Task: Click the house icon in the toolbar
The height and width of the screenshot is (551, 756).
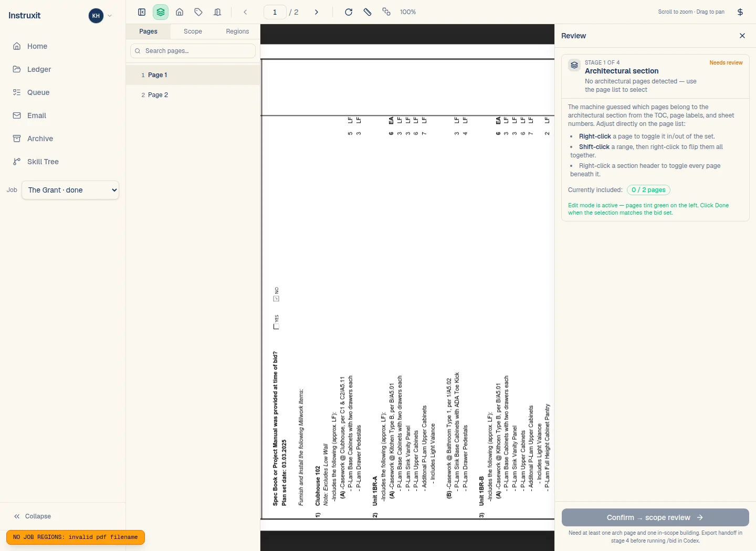Action: coord(180,12)
